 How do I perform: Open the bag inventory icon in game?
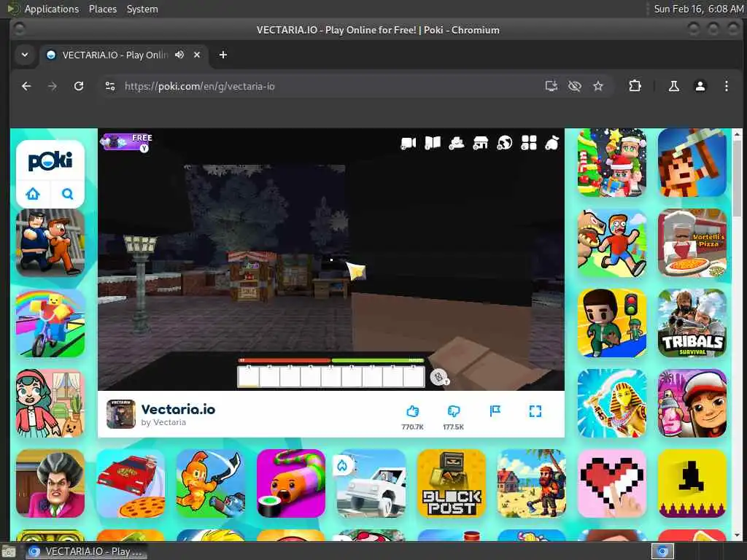pos(552,143)
